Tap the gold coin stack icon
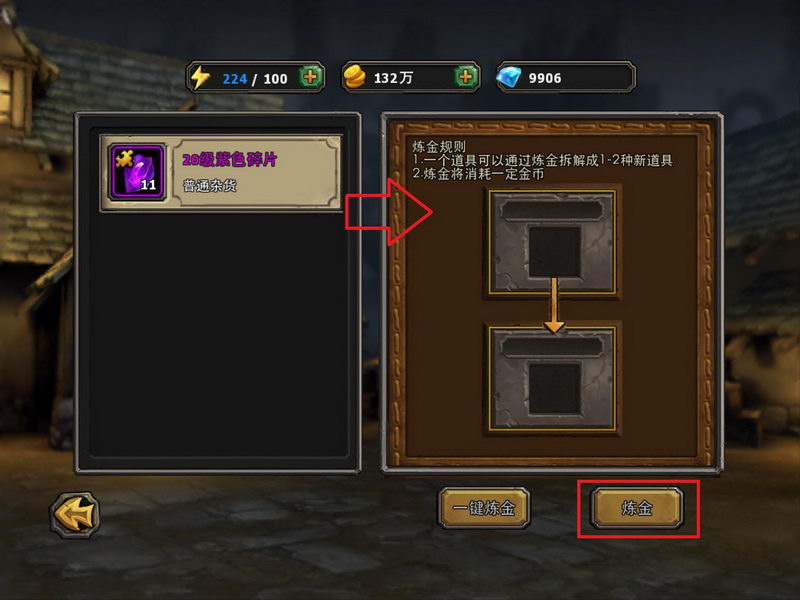Screen dimensions: 800x600 pos(354,78)
